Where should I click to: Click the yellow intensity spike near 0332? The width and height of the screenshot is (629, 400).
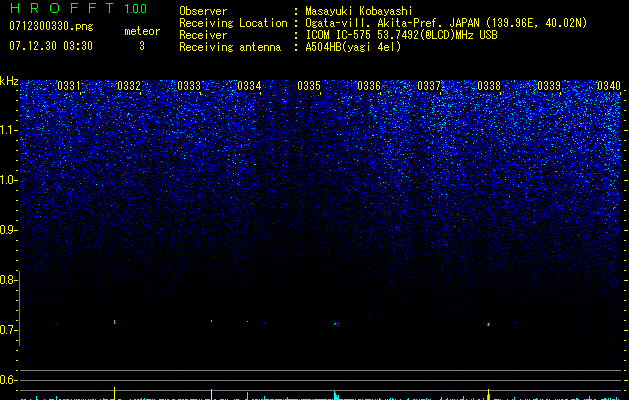tap(114, 393)
